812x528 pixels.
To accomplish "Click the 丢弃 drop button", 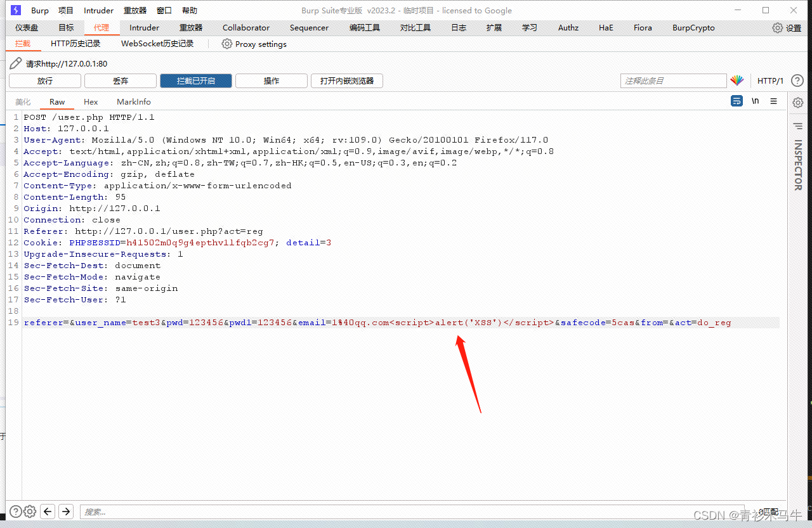I will (121, 80).
